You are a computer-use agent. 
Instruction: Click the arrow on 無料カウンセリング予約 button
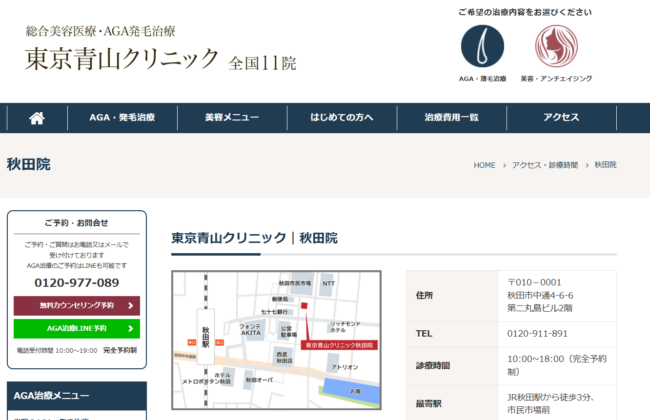pyautogui.click(x=131, y=306)
